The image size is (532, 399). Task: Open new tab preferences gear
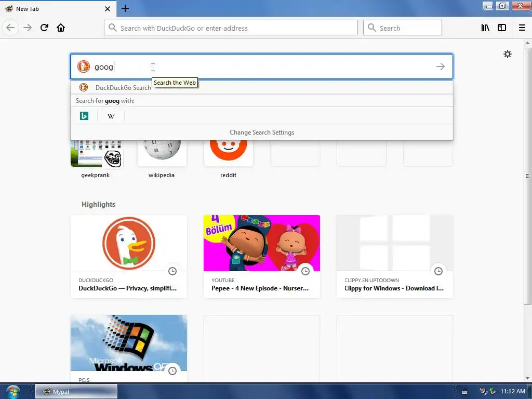click(x=507, y=54)
